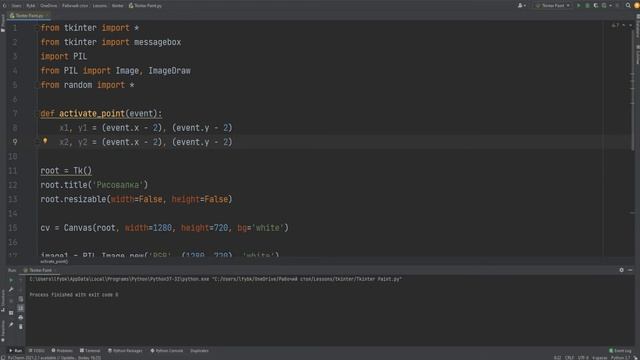Click the intention lightbulb on line 9
The height and width of the screenshot is (360, 640).
click(45, 141)
